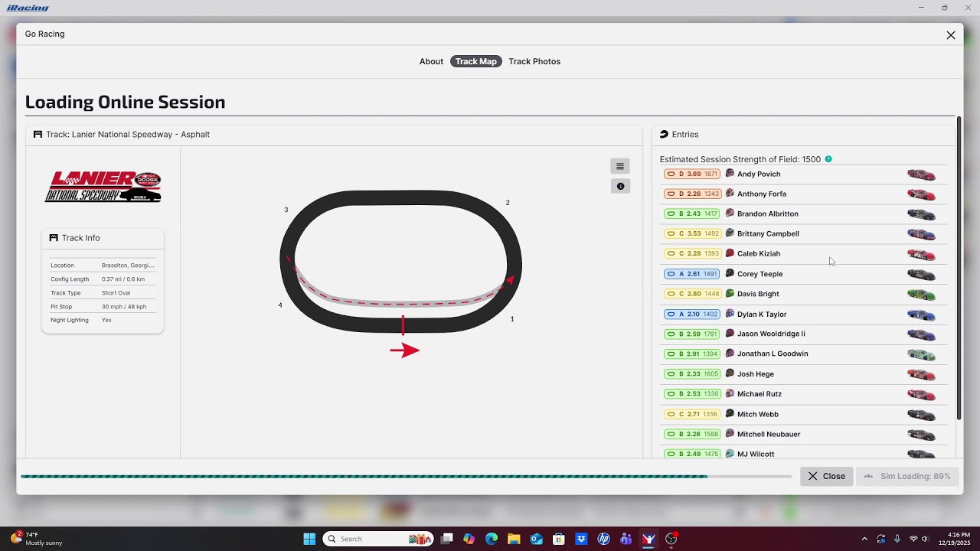Click the microphone icon in system tray
Screen dimensions: 980x551
[897, 539]
